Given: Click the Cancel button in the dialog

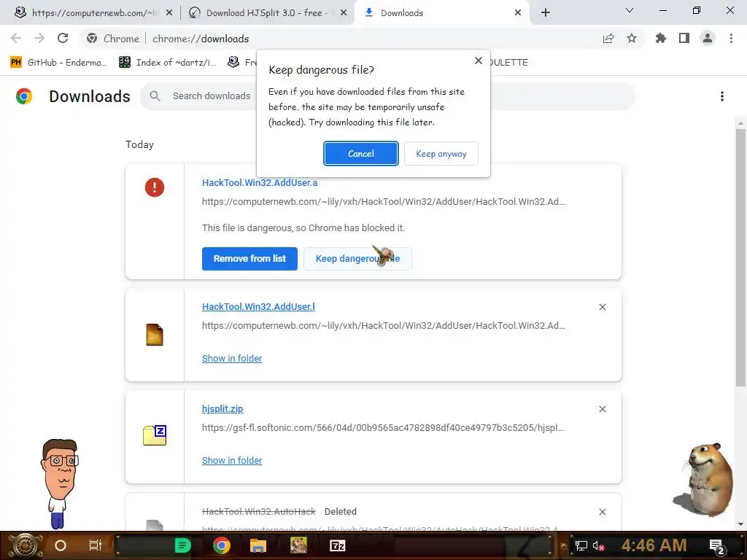Looking at the screenshot, I should click(x=360, y=153).
